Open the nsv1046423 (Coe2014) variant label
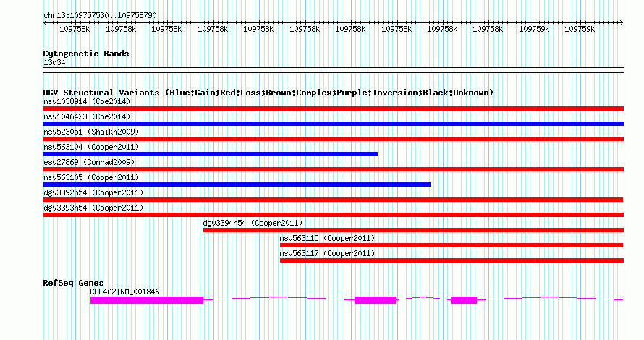Viewport: 644px width, 340px height. click(x=87, y=116)
